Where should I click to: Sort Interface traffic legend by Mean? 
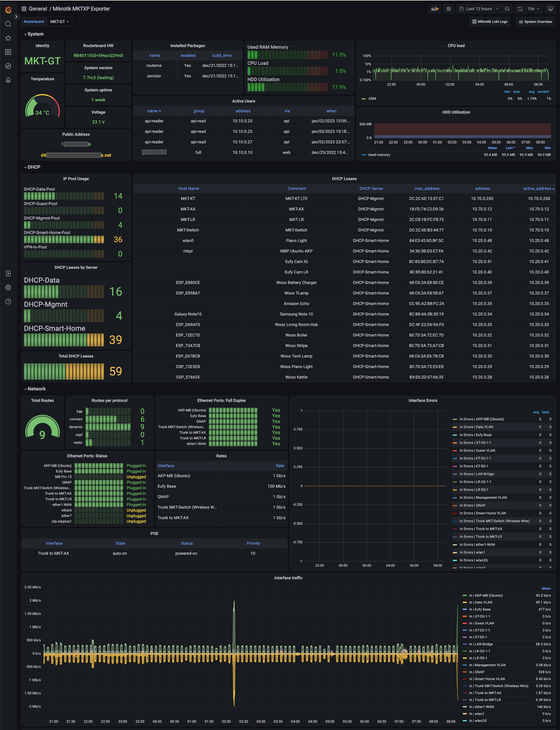pyautogui.click(x=546, y=588)
